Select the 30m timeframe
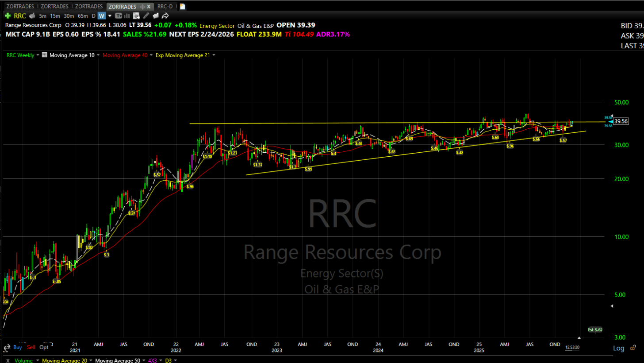 pyautogui.click(x=69, y=16)
